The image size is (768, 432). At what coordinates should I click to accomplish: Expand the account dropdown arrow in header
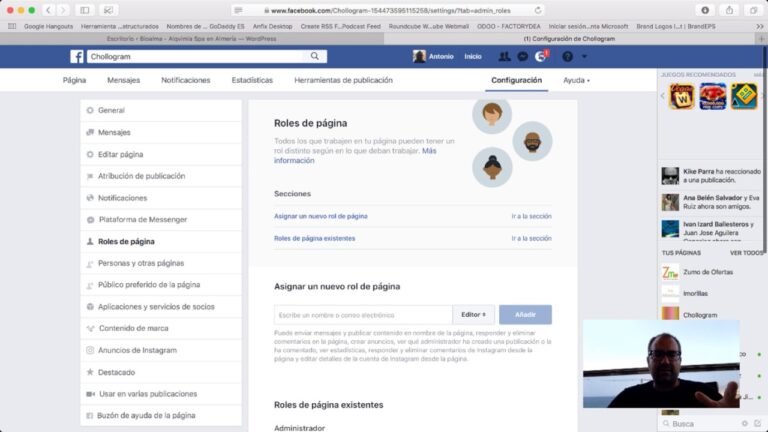pyautogui.click(x=584, y=57)
